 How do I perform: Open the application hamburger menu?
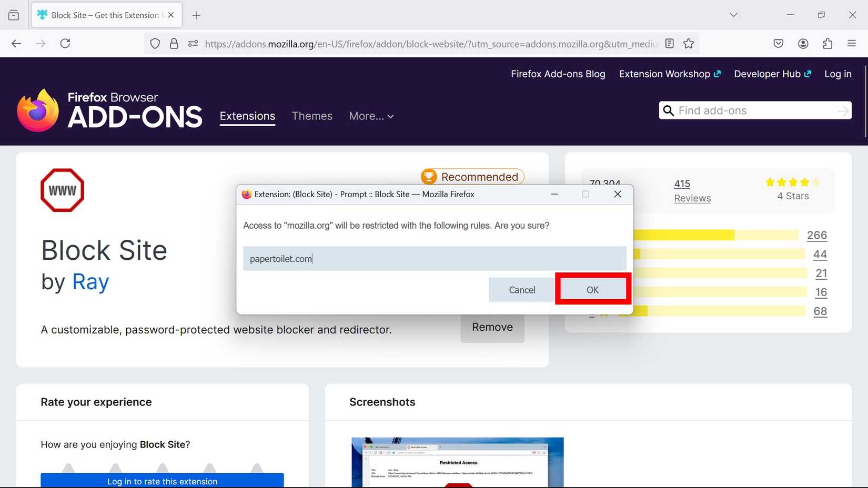coord(852,44)
